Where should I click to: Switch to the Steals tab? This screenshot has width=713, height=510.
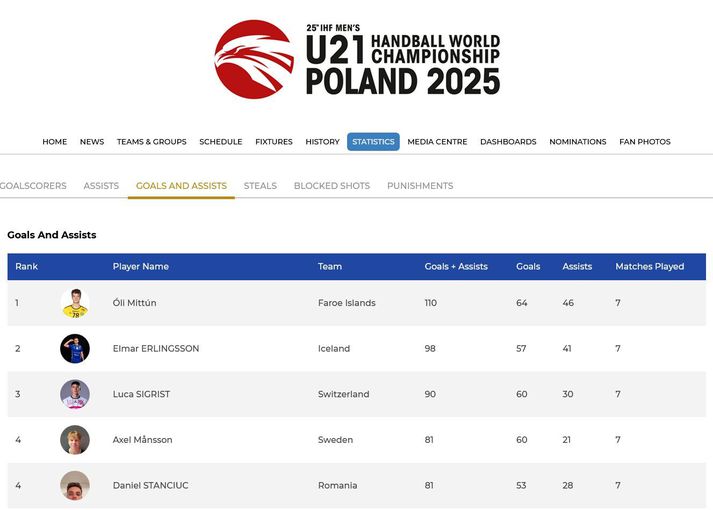point(260,186)
